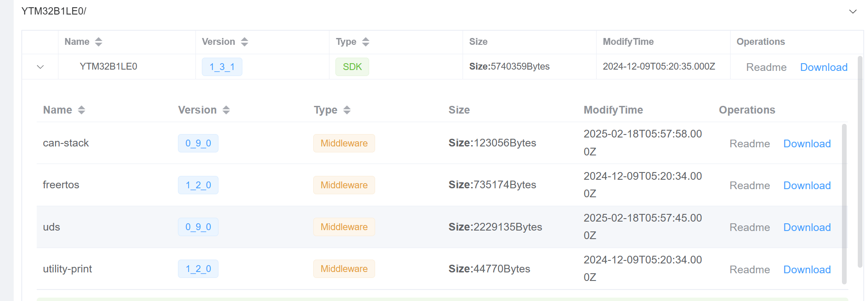Click the 1_3_1 version tag
Screen dimensions: 868x301
click(x=222, y=67)
